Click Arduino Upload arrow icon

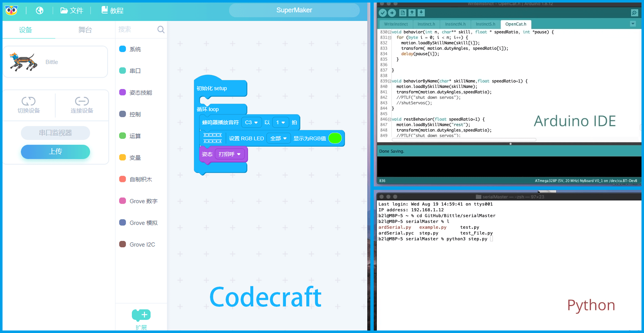pyautogui.click(x=392, y=13)
